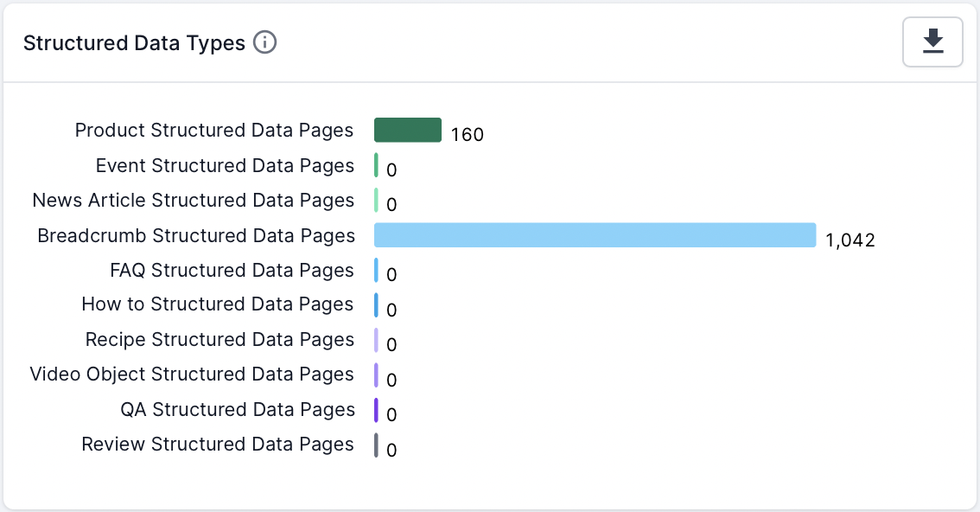Open the Product Structured Data Pages label
Image resolution: width=980 pixels, height=512 pixels.
pos(213,130)
